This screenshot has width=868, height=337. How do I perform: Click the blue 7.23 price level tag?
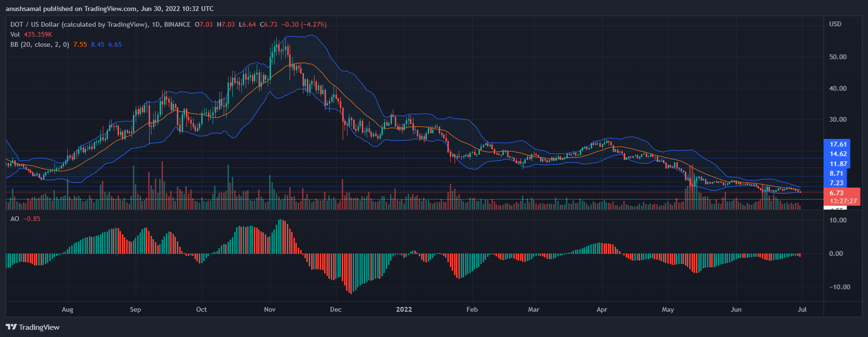coord(836,183)
